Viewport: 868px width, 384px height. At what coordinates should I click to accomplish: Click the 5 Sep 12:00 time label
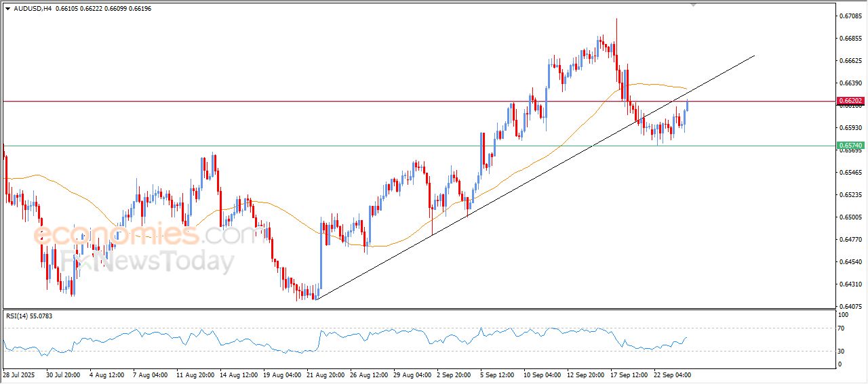(498, 375)
